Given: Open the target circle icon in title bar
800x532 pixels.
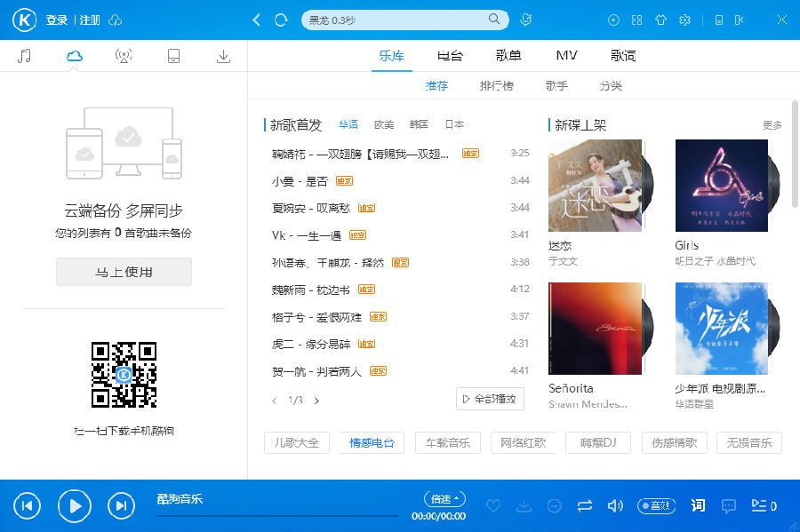Looking at the screenshot, I should coord(613,20).
